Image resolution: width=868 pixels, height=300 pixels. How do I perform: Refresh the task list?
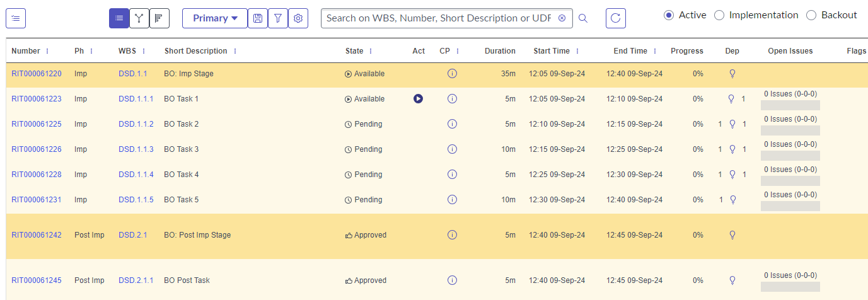[616, 18]
